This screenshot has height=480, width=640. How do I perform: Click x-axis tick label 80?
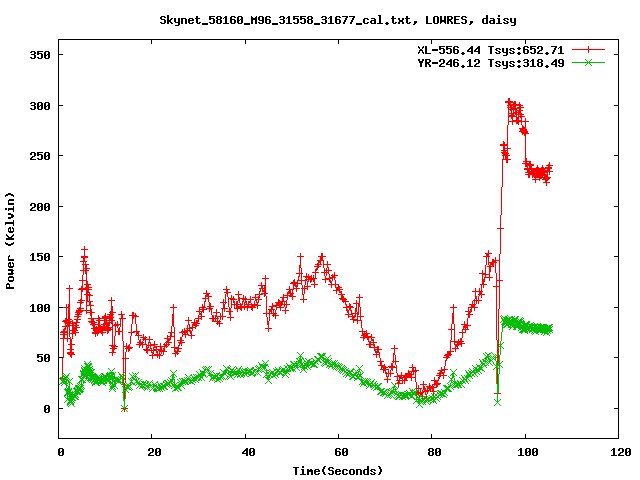click(434, 452)
